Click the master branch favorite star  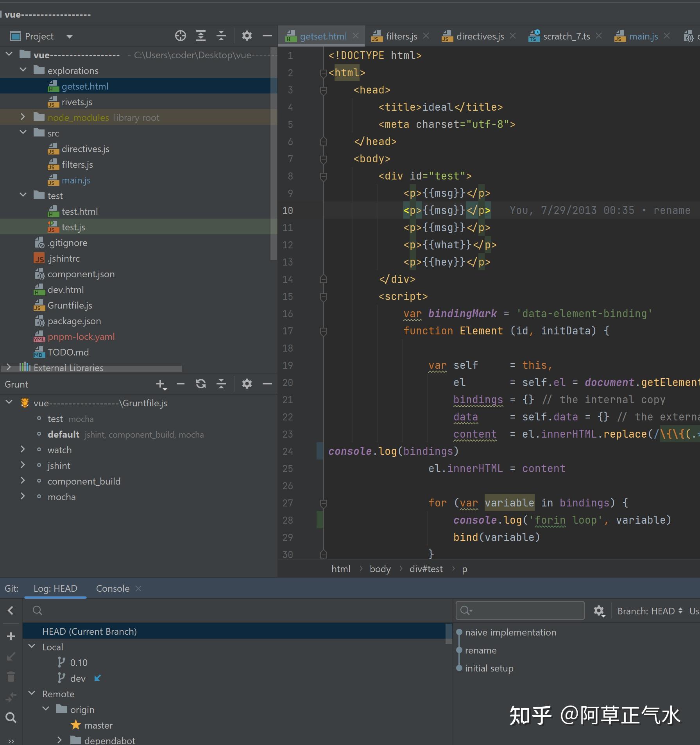click(76, 725)
